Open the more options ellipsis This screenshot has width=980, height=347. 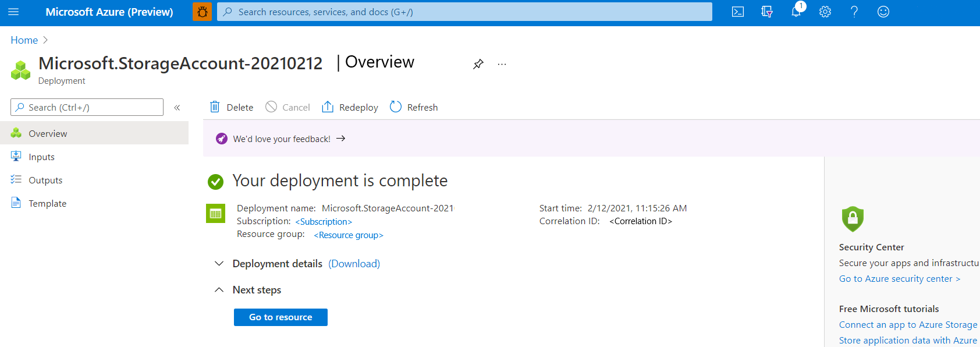pos(502,64)
